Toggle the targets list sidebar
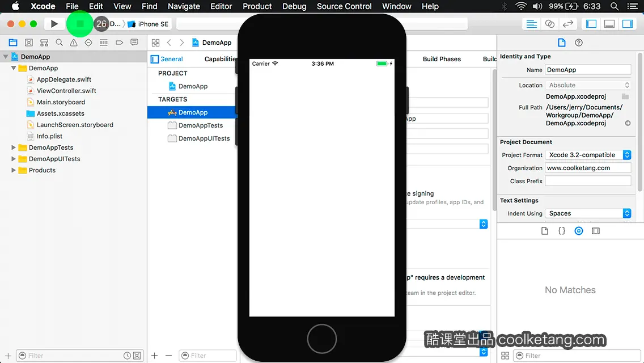 pos(154,59)
